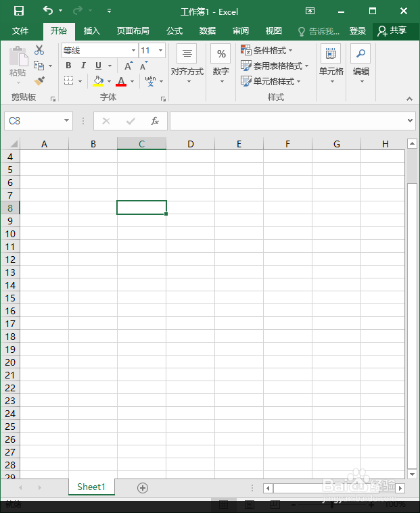Add a new sheet with plus icon
This screenshot has width=420, height=513.
point(143,488)
